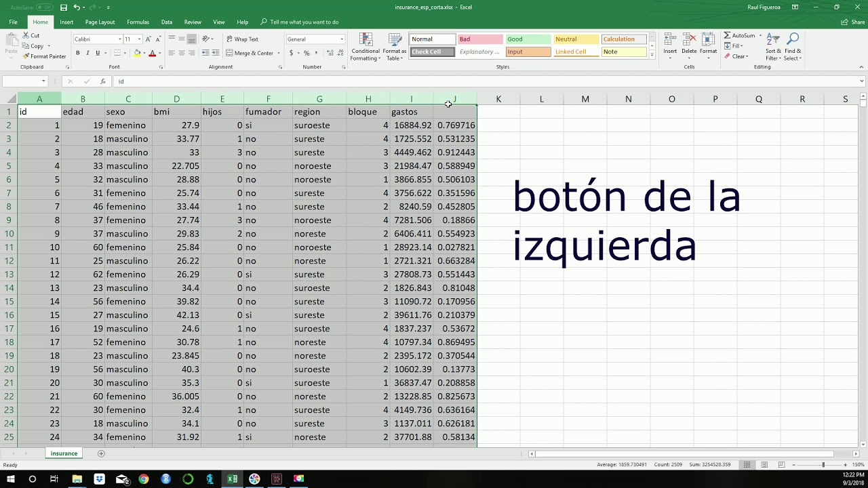
Task: Center text horizontally
Action: point(182,53)
